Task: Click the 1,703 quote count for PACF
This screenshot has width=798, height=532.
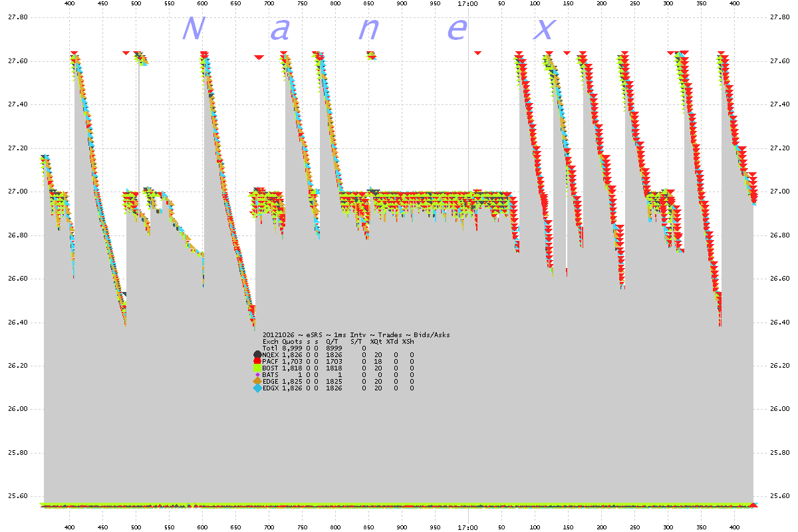Action: (x=293, y=361)
